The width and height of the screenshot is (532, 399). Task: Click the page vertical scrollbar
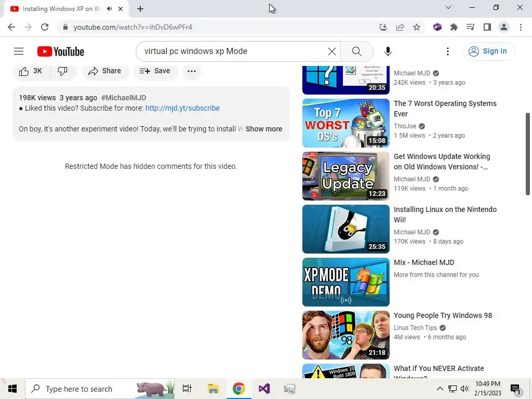pyautogui.click(x=528, y=154)
